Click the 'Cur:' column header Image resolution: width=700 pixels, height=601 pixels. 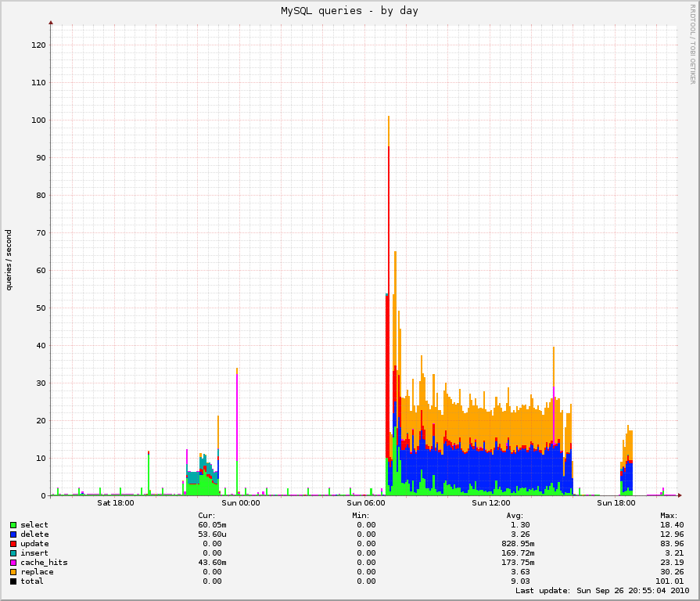(206, 516)
